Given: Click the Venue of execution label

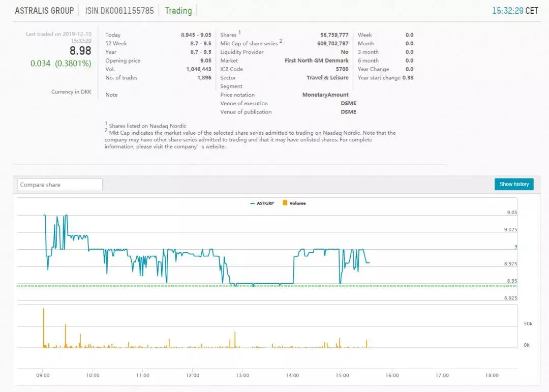Looking at the screenshot, I should pyautogui.click(x=243, y=103).
